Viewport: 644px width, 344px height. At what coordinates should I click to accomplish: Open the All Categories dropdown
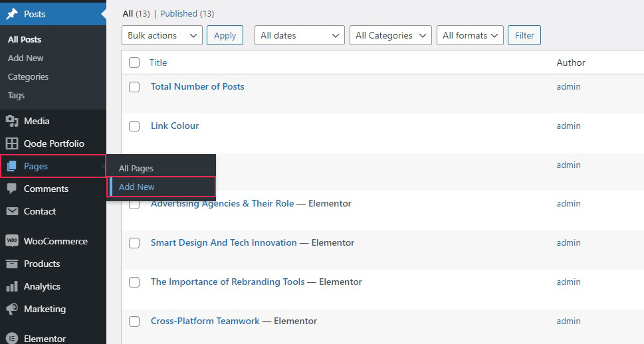[x=390, y=35]
